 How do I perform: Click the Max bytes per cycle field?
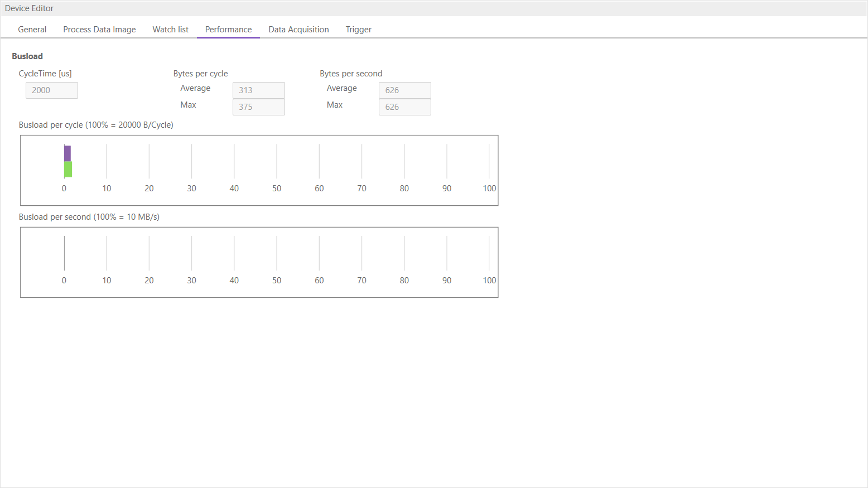258,107
